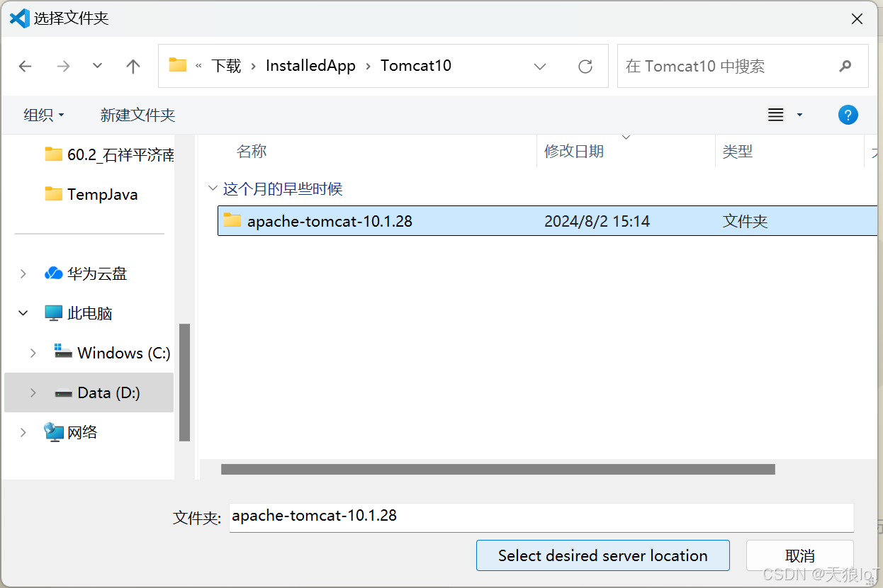Click the search magnifier icon
Viewport: 883px width, 588px height.
[845, 66]
